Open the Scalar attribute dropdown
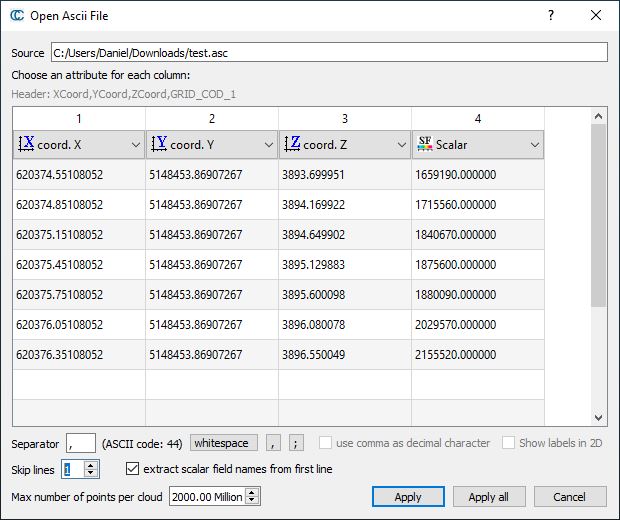 pyautogui.click(x=534, y=145)
